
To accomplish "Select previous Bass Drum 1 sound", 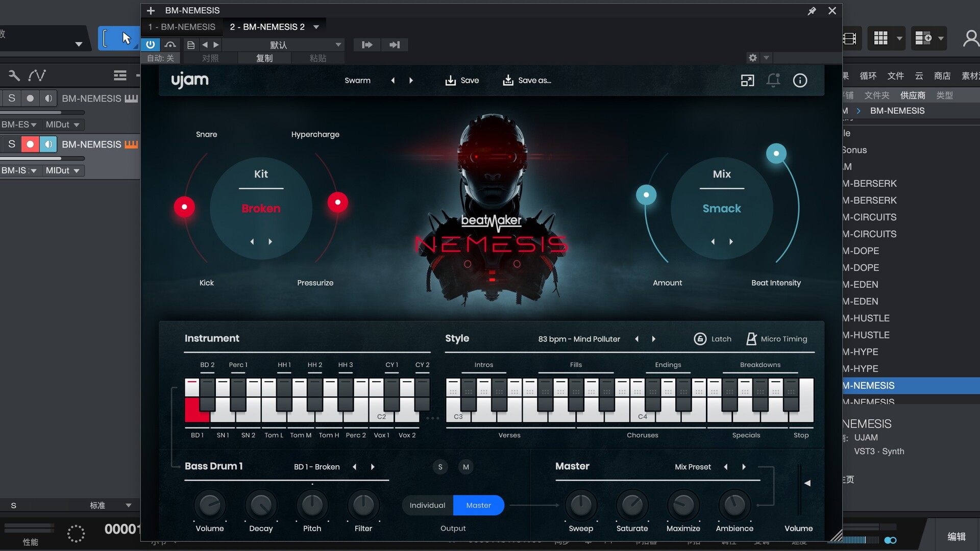I will [x=354, y=467].
